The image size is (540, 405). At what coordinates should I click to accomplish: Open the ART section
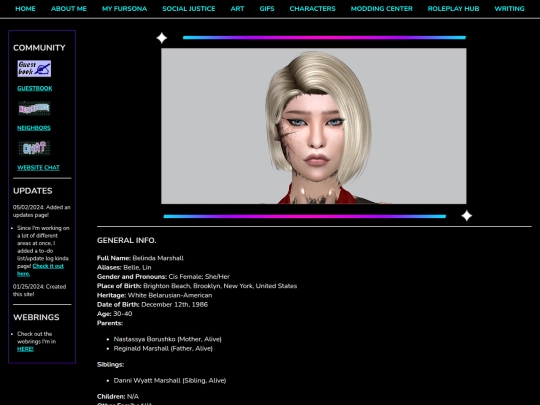pos(237,9)
